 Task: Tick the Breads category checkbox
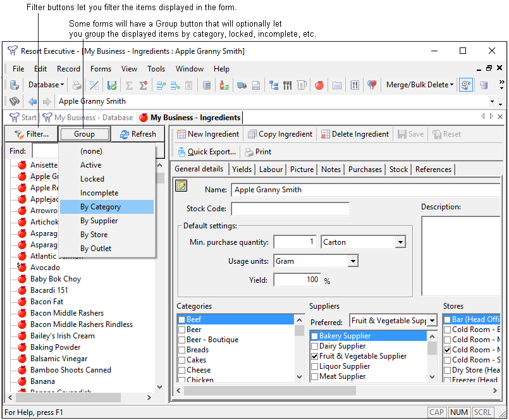[x=182, y=350]
